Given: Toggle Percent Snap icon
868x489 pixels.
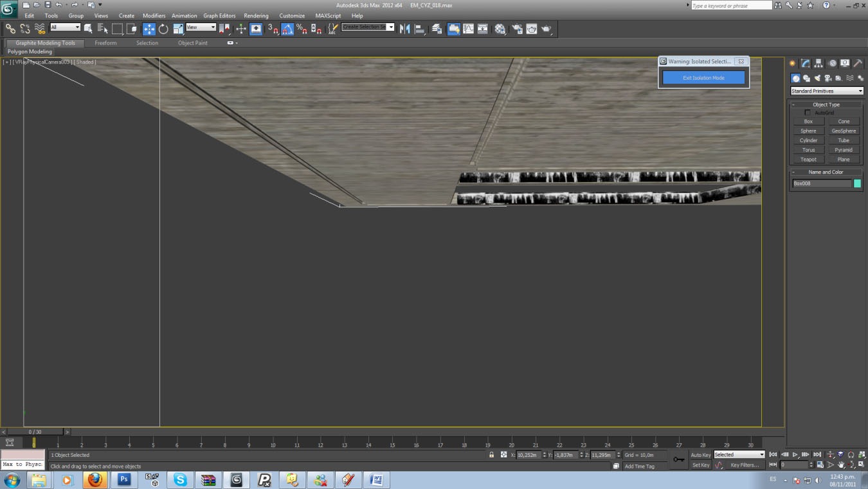Looking at the screenshot, I should [302, 29].
